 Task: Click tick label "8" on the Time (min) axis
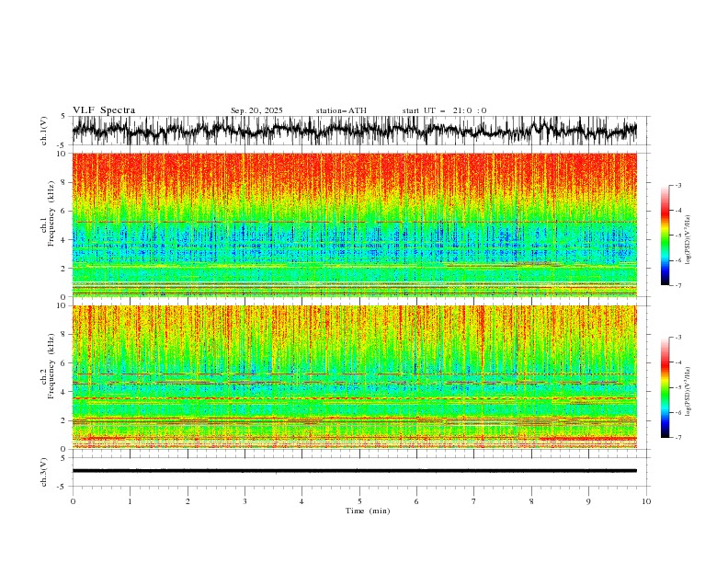(x=531, y=501)
